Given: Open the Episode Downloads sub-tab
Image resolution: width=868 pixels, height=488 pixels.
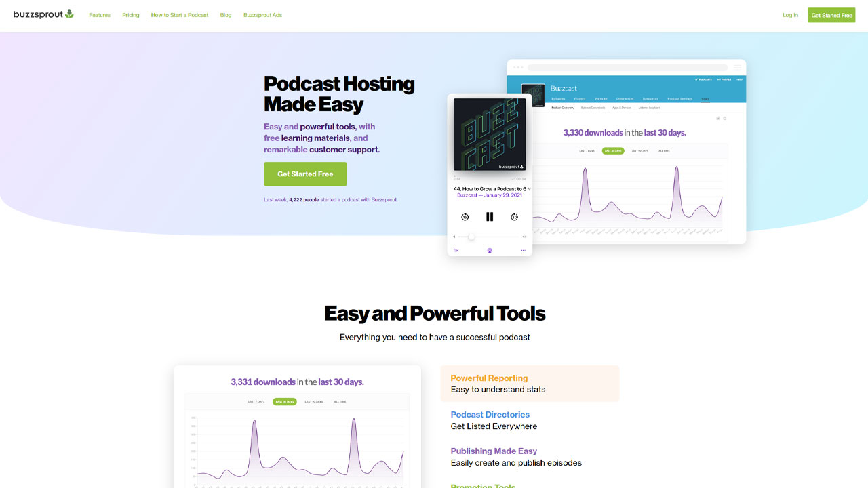Looking at the screenshot, I should tap(593, 108).
